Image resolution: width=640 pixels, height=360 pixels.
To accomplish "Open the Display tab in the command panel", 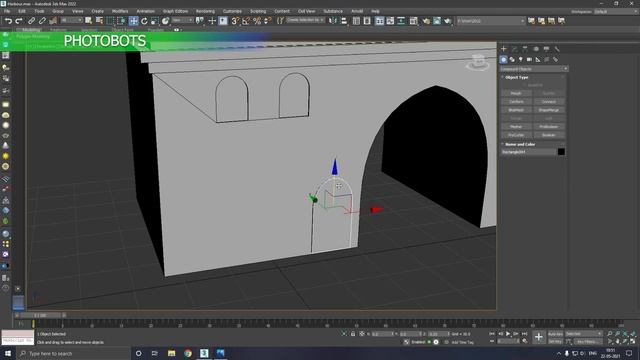I will [547, 49].
